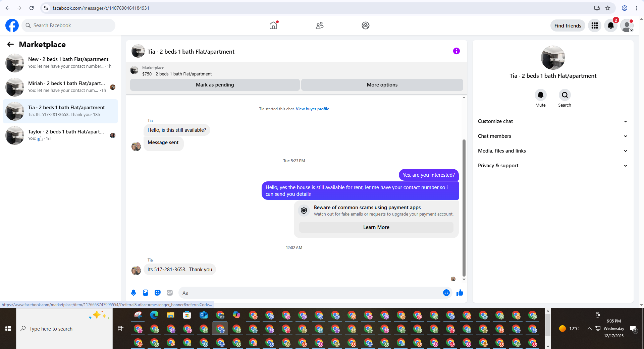644x349 pixels.
Task: Open the Chrome profile icon
Action: tap(625, 8)
